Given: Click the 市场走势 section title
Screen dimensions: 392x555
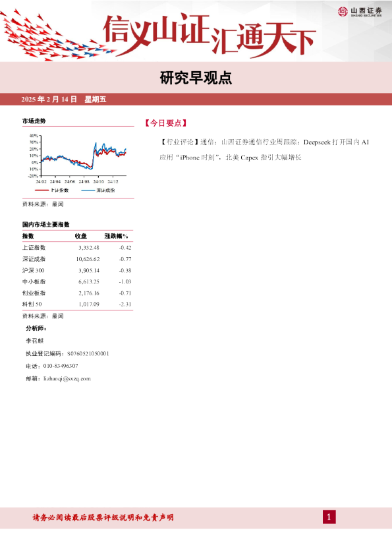Looking at the screenshot, I should 34,121.
